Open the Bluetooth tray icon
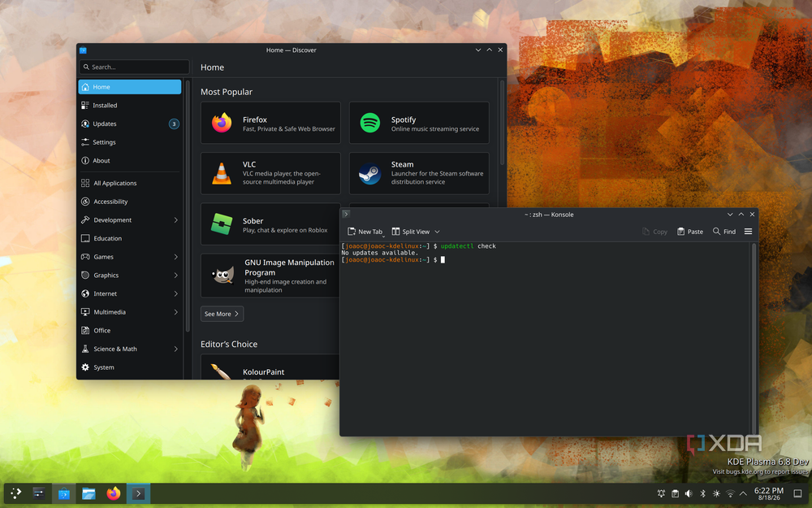 point(702,494)
